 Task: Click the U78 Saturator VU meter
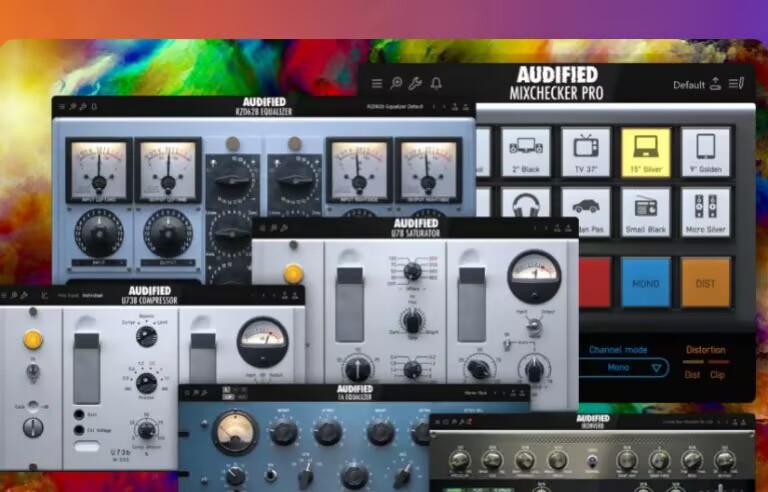tap(534, 276)
